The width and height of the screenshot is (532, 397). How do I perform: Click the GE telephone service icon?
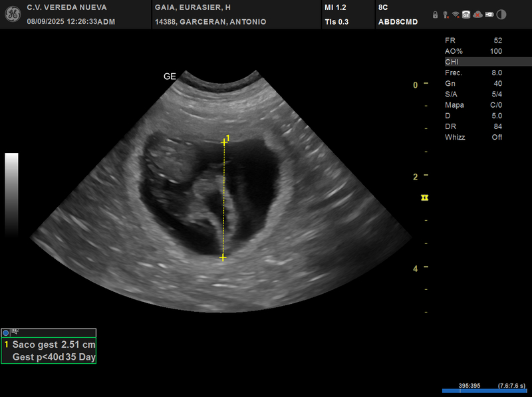click(466, 15)
